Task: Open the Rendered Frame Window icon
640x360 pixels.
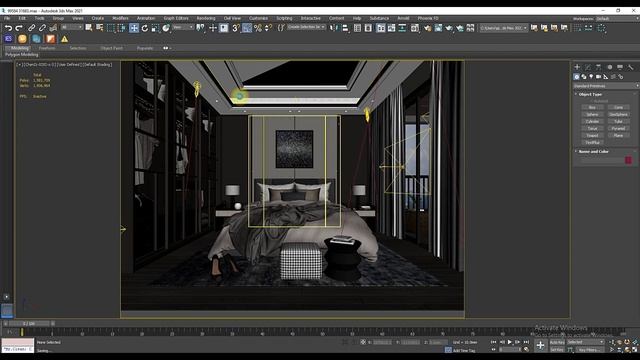Action: click(438, 28)
